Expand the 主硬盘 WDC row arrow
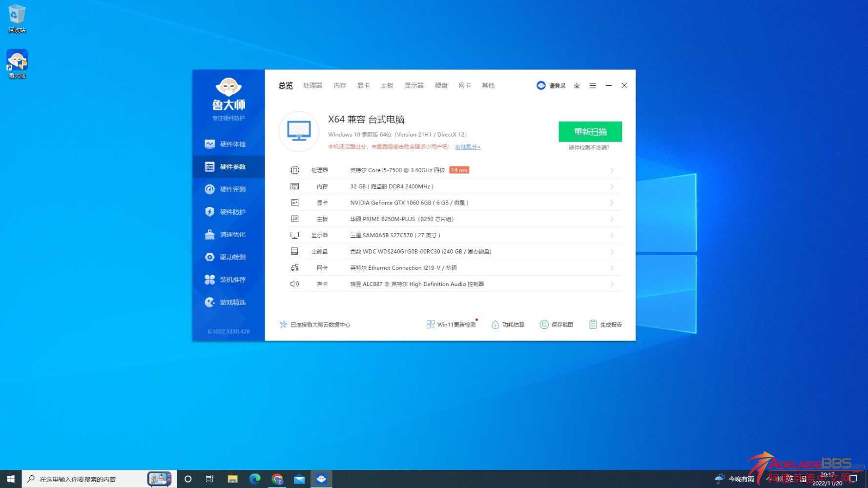This screenshot has height=488, width=868. tap(612, 252)
